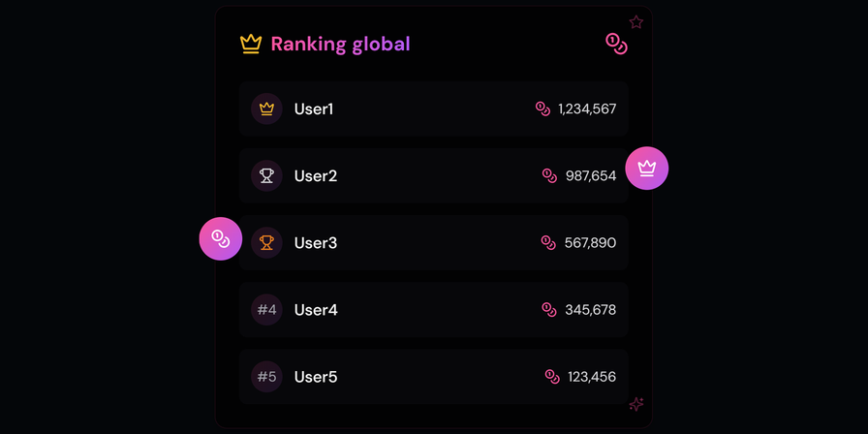Image resolution: width=868 pixels, height=434 pixels.
Task: Click the Ranking global title
Action: pyautogui.click(x=340, y=45)
